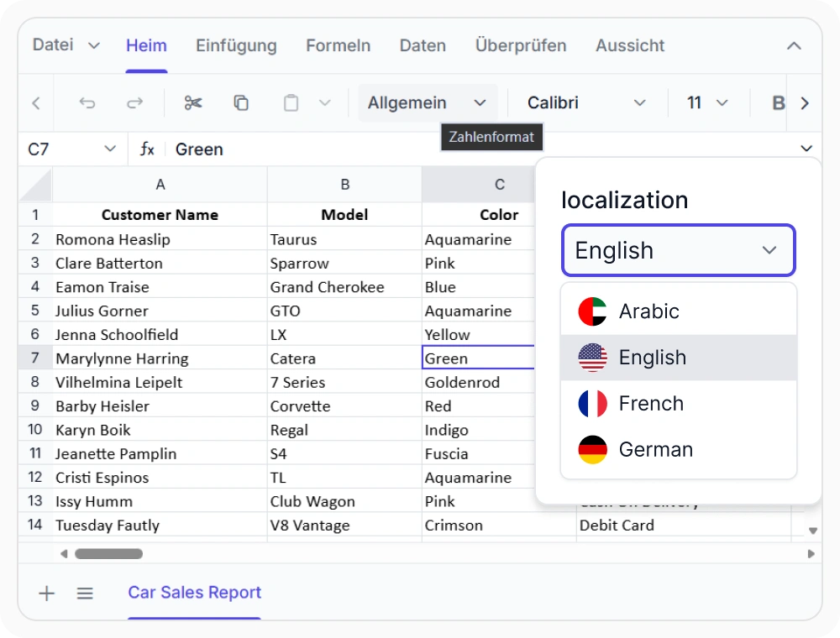Select the cell Cristi Espinos

coord(160,478)
